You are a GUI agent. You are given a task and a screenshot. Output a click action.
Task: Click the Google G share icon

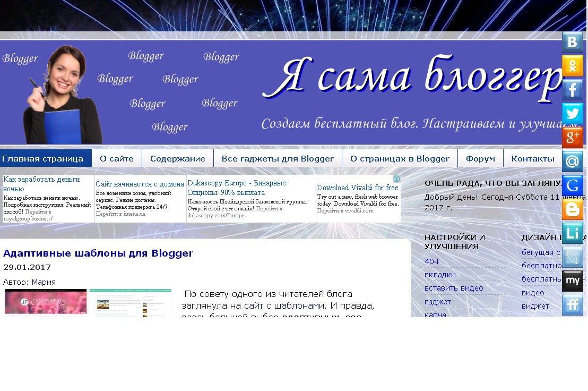click(x=572, y=185)
